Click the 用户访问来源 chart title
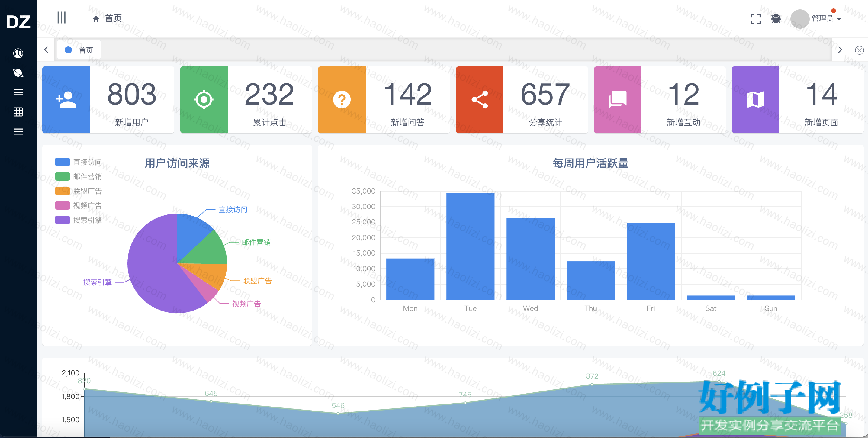The height and width of the screenshot is (438, 868). click(x=177, y=163)
